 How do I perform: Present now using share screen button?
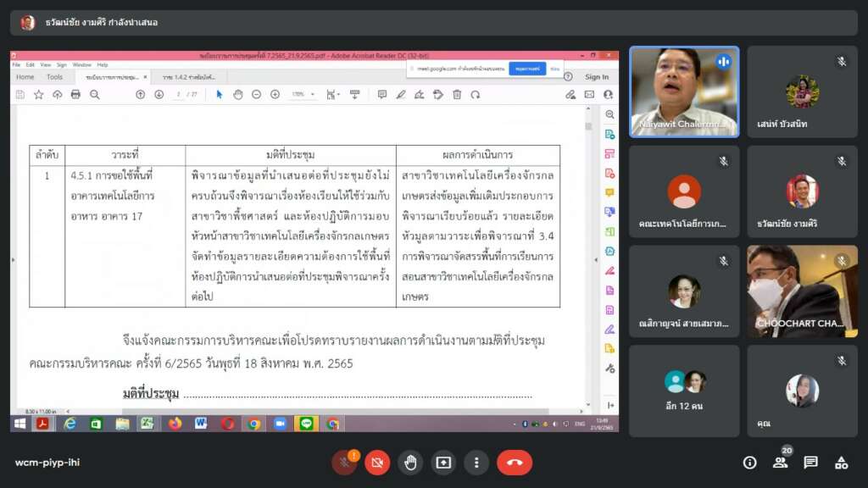(x=443, y=463)
